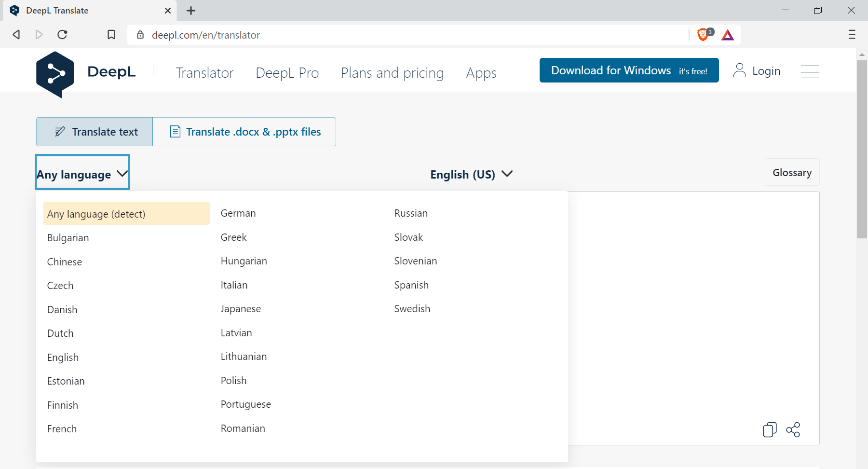The image size is (868, 469).
Task: Choose Spanish as source language
Action: pyautogui.click(x=411, y=285)
